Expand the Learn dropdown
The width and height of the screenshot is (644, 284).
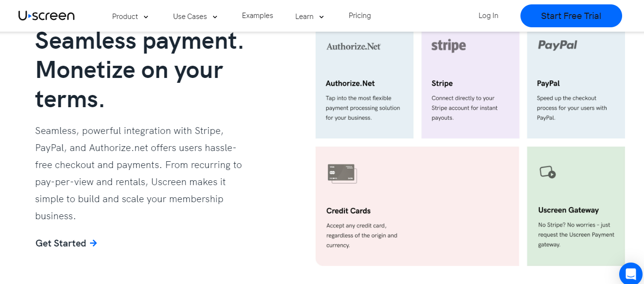(308, 16)
